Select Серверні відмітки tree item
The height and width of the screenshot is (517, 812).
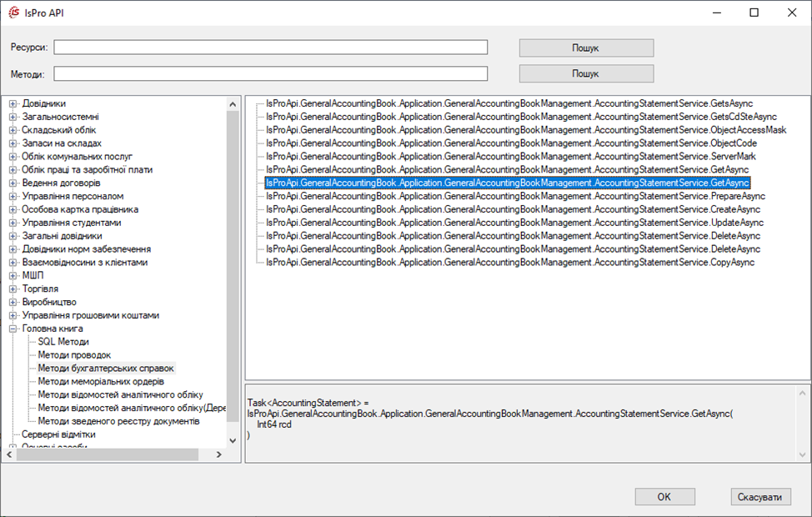coord(58,434)
